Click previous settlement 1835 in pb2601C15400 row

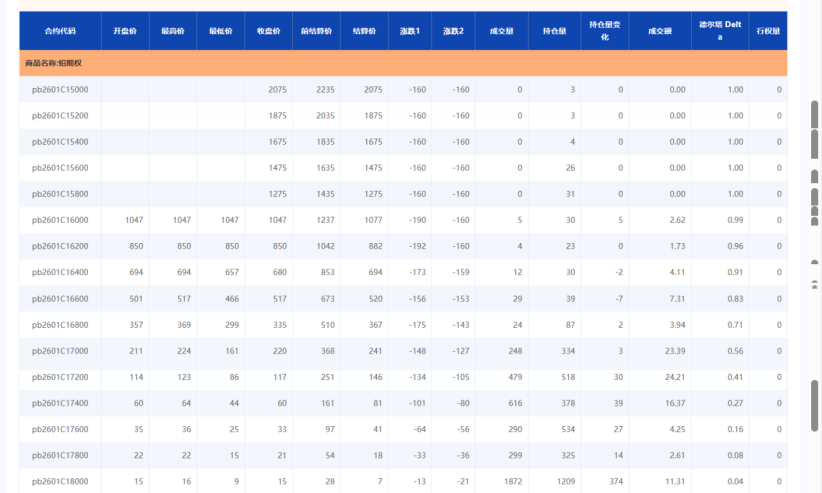(325, 142)
